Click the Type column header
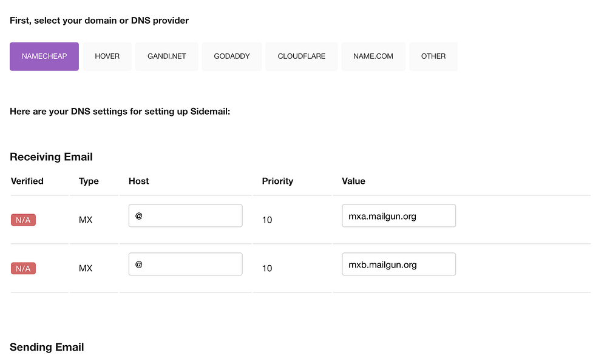Image resolution: width=607 pixels, height=364 pixels. (x=89, y=181)
